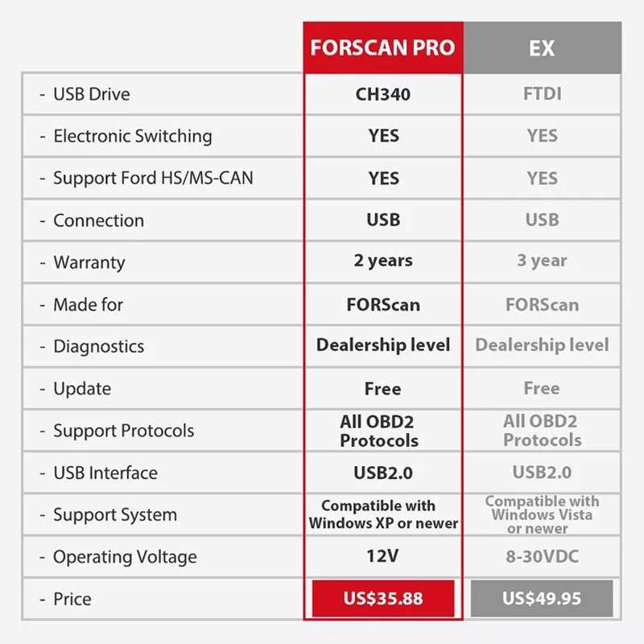
Task: Click the 2 years warranty cell
Action: pos(383,261)
